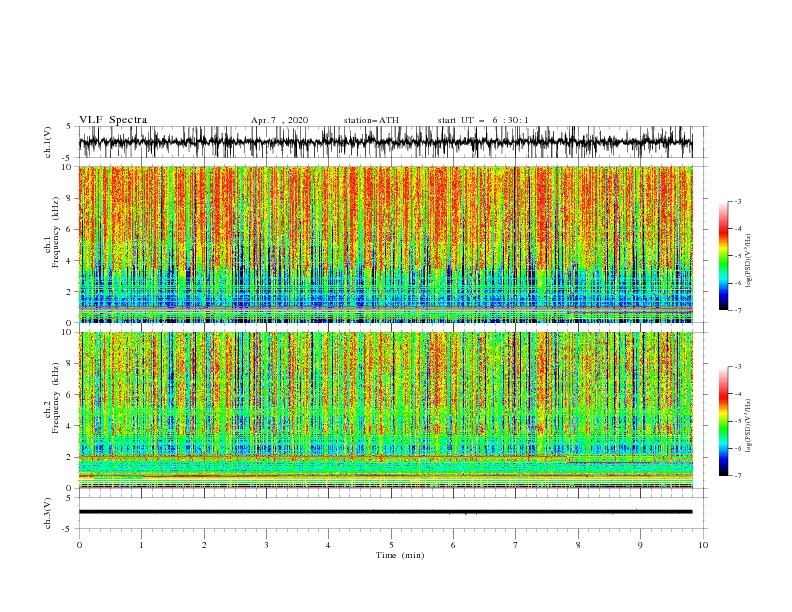Click the "station=ATH" header label
This screenshot has height=612, width=792.
371,120
